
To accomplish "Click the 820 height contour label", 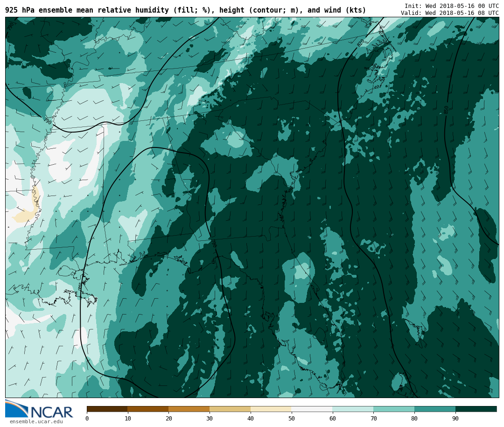I will 361,43.
